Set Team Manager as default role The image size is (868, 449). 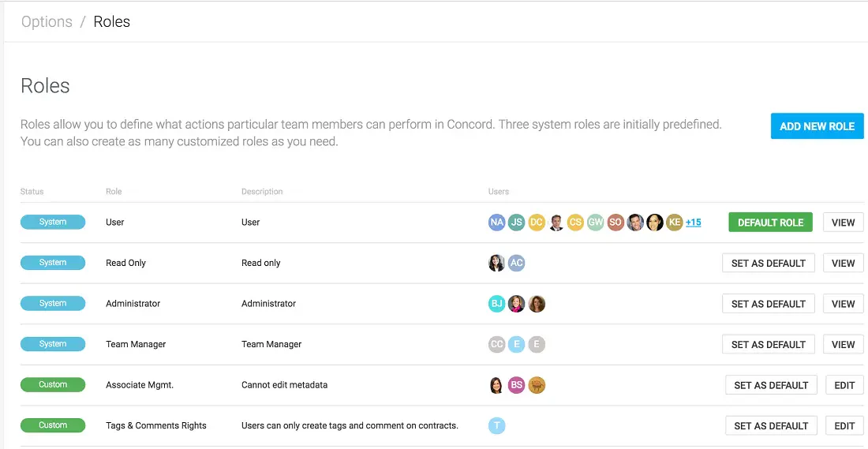[x=769, y=344]
